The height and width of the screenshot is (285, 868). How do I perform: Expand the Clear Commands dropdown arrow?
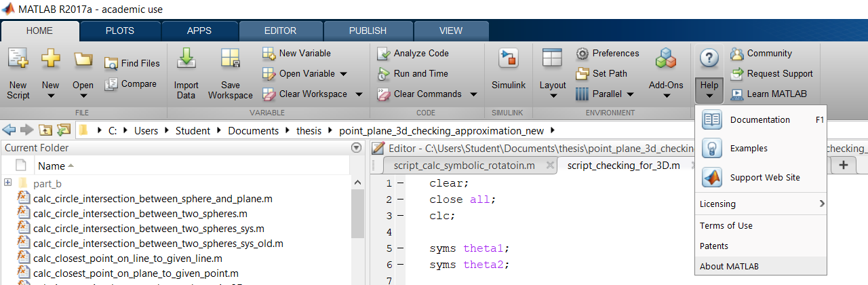[x=473, y=94]
